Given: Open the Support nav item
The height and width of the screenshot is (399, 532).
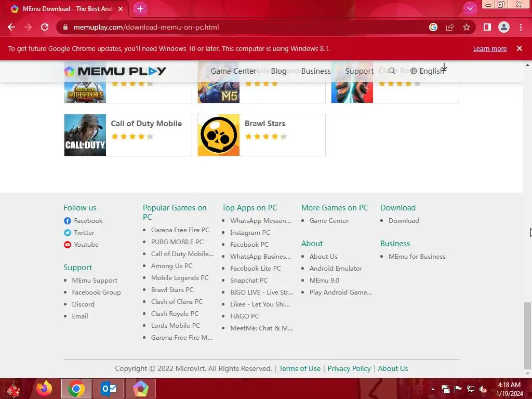Looking at the screenshot, I should click(x=360, y=71).
